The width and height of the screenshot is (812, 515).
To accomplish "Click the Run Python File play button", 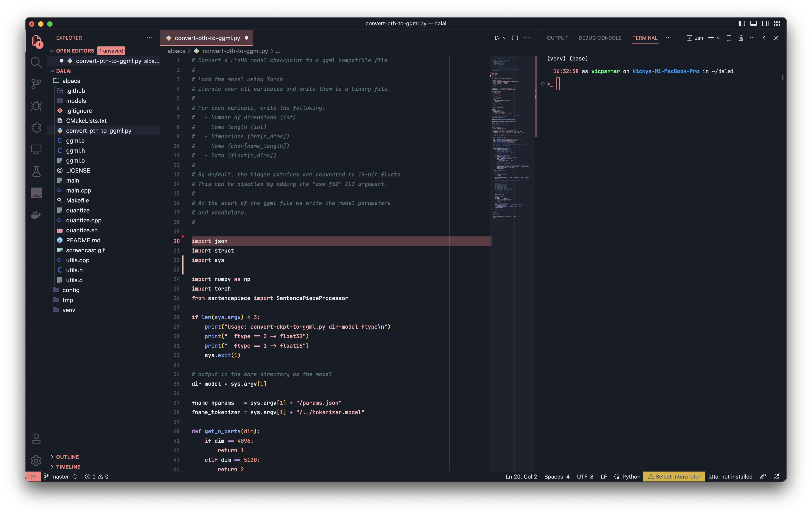I will coord(497,38).
